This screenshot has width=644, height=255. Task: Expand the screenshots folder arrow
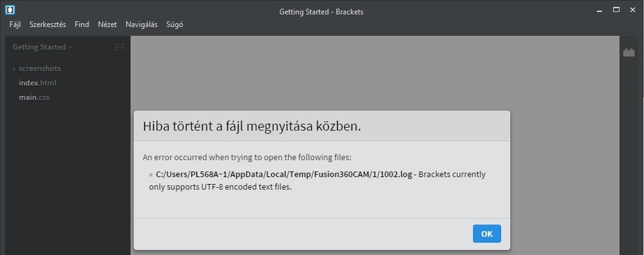14,68
